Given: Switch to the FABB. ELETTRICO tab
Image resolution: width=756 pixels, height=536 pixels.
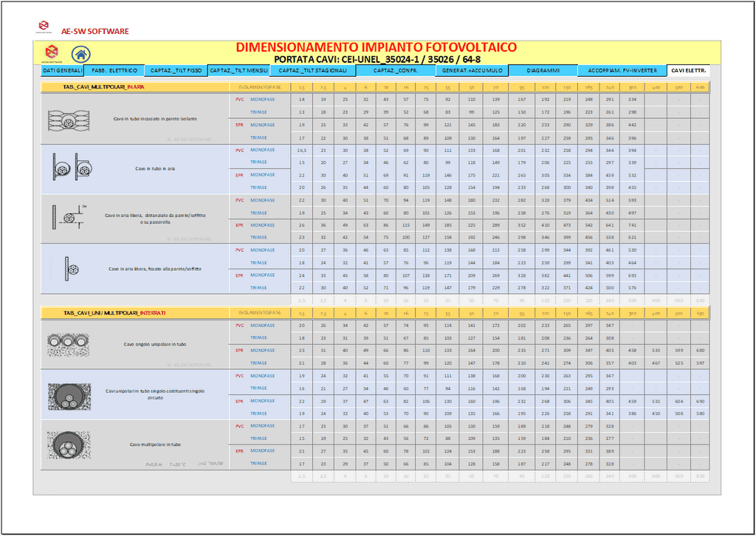Looking at the screenshot, I should tap(114, 71).
